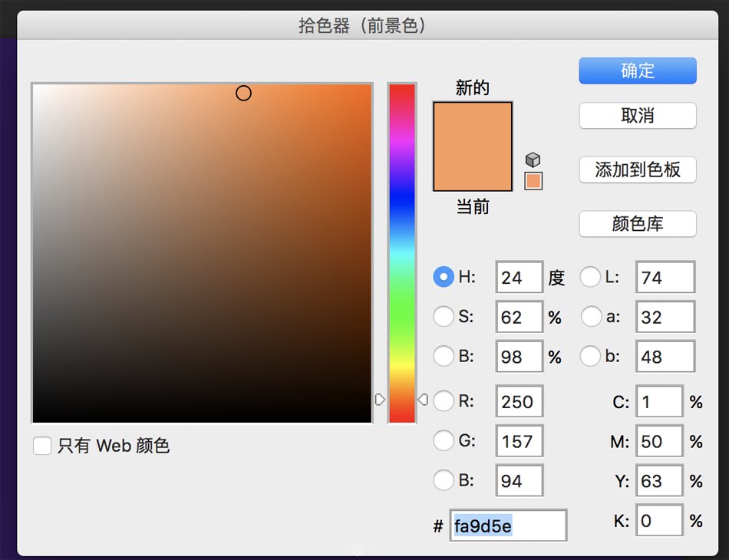This screenshot has width=729, height=560.
Task: Click 添加到色板 button
Action: click(638, 170)
